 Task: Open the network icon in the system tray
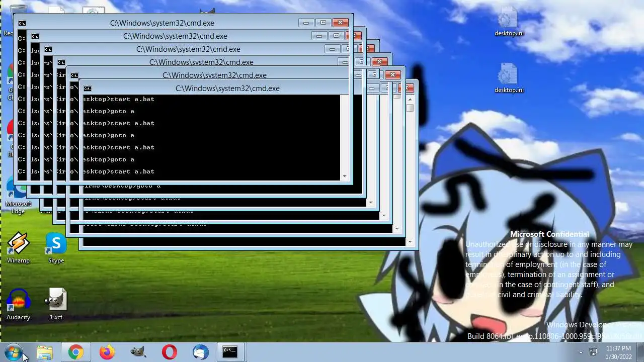coord(593,352)
